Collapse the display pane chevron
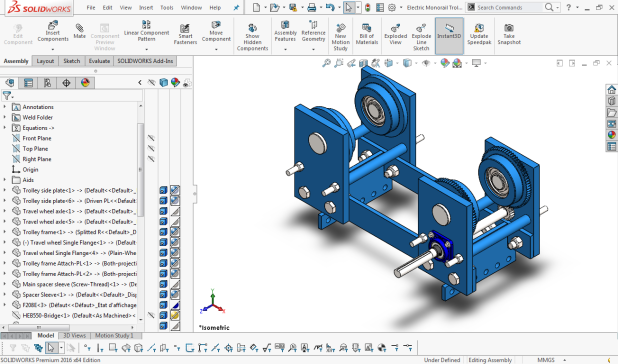 140,83
